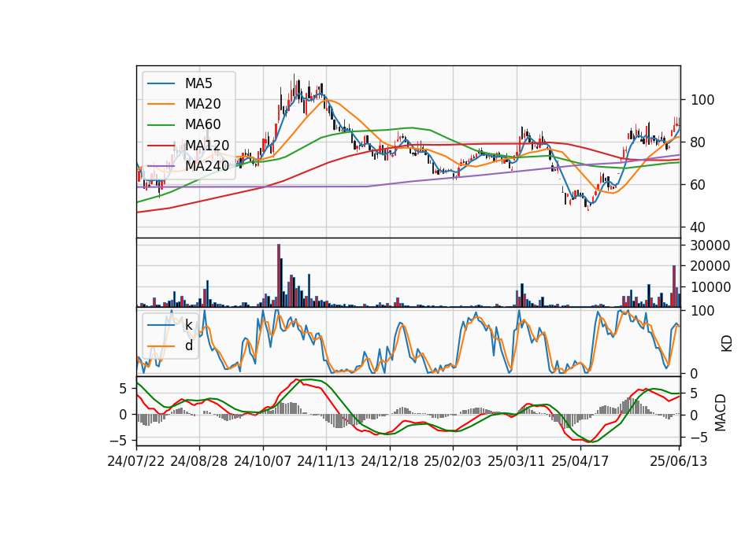Click the 25/04/17 date axis label
This screenshot has height=543, width=756.
point(580,461)
